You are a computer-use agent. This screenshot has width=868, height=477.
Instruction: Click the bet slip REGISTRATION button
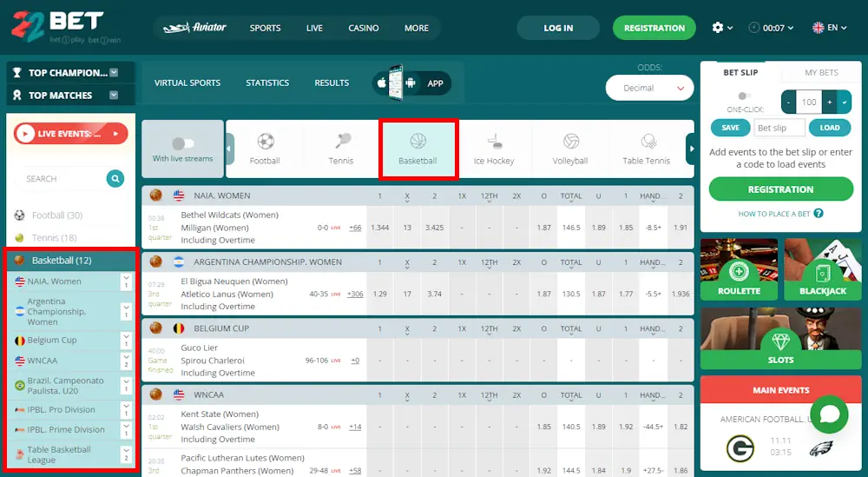coord(780,189)
